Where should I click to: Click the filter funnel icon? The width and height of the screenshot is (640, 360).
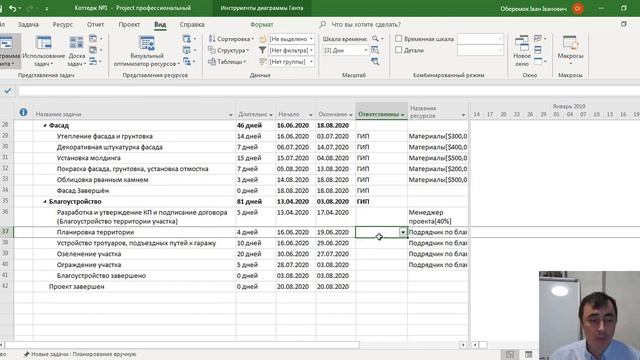coord(262,50)
